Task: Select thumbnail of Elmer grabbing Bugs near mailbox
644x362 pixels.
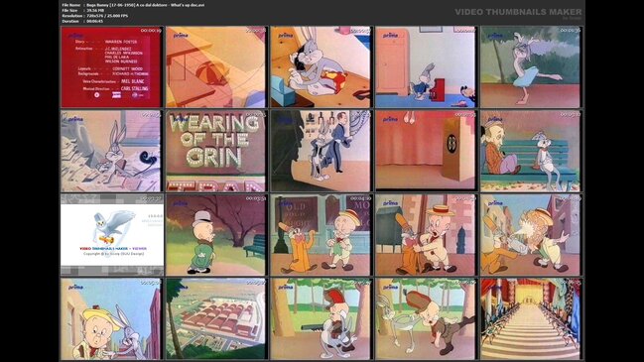Action: [426, 235]
